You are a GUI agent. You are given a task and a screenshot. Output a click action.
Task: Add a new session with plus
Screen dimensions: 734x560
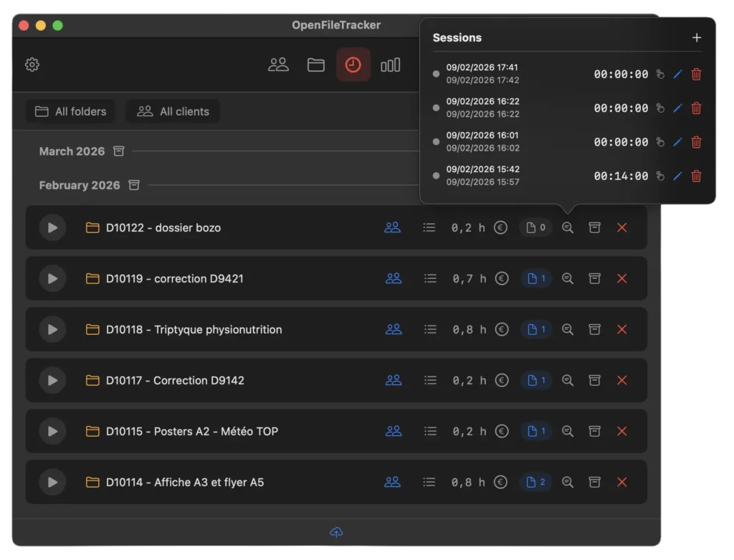tap(697, 37)
